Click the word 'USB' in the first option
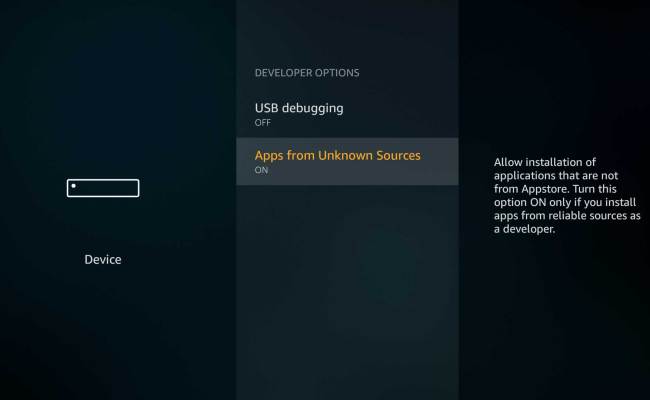The image size is (650, 400). [x=267, y=108]
